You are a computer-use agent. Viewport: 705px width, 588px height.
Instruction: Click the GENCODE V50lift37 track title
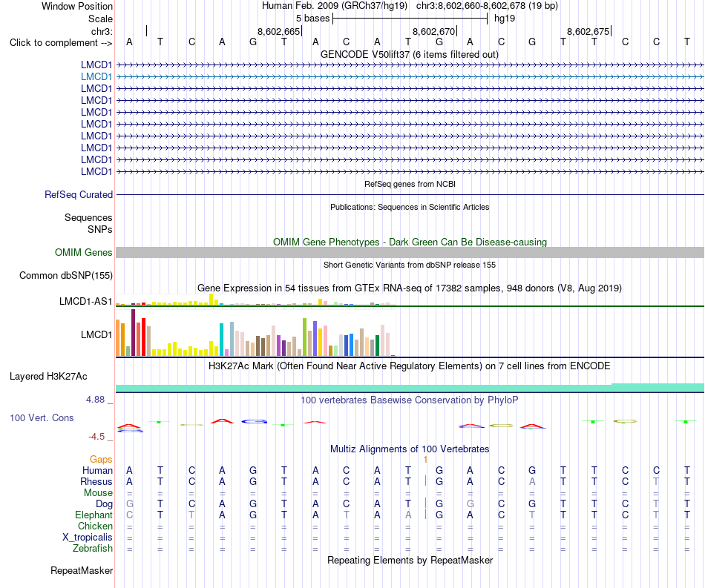pos(409,54)
